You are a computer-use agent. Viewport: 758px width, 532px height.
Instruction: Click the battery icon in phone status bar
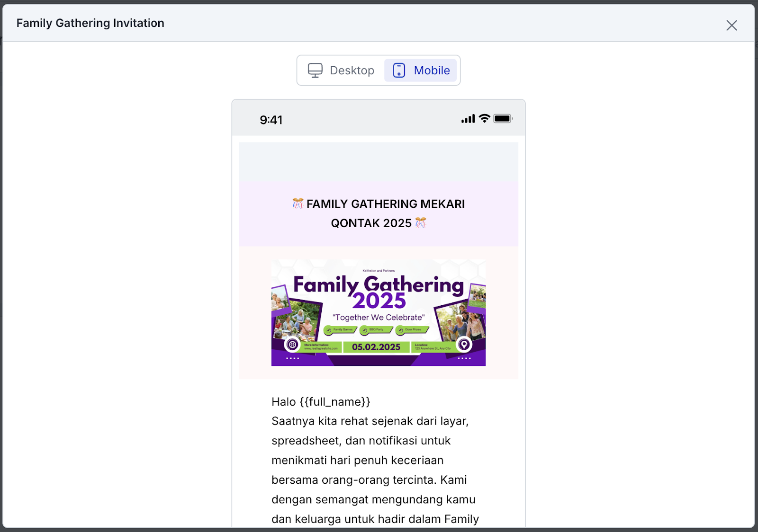[503, 118]
